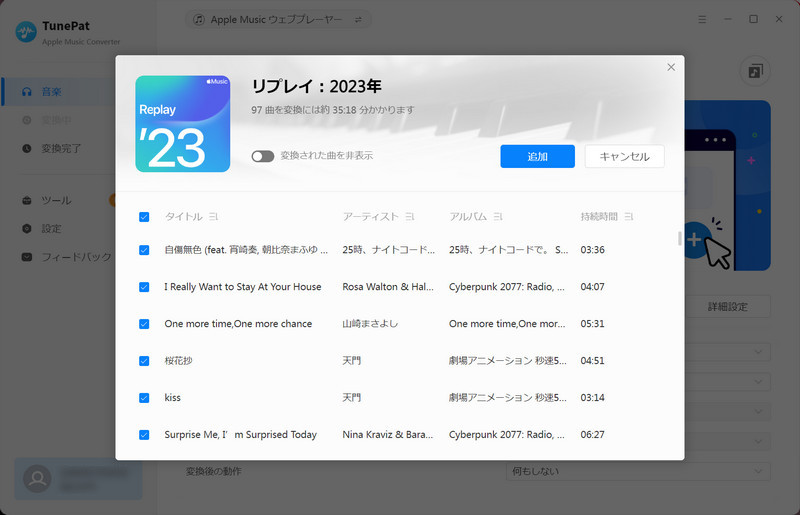The width and height of the screenshot is (800, 515).
Task: Toggle the select-all checkbox in header
Action: click(x=144, y=217)
